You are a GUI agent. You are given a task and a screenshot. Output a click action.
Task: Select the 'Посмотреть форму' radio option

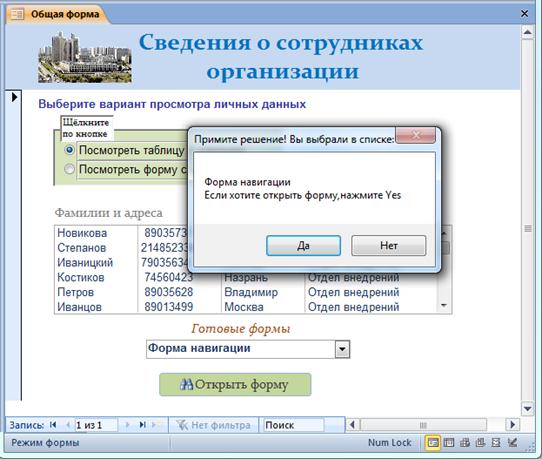[x=69, y=169]
